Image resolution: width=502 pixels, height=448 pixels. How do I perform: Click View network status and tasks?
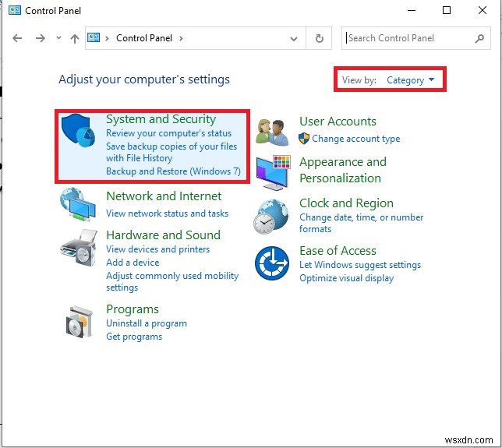(x=167, y=213)
